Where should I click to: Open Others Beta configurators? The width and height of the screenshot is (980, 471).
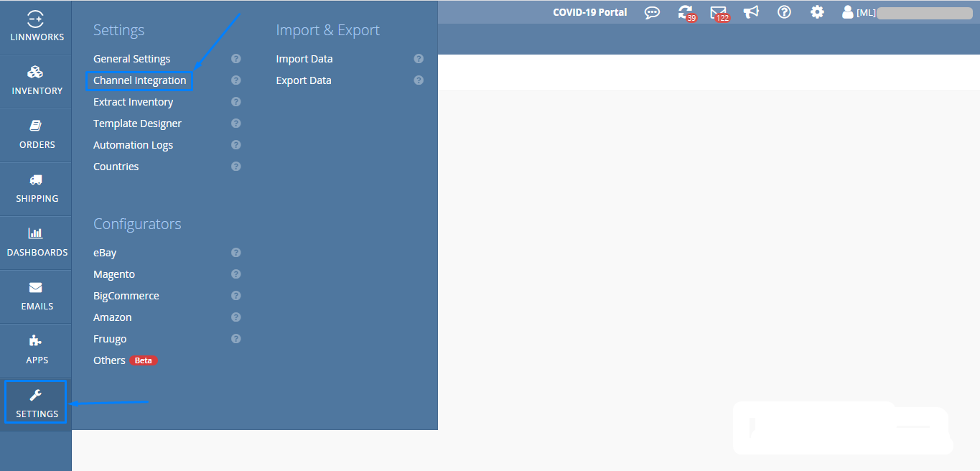125,360
